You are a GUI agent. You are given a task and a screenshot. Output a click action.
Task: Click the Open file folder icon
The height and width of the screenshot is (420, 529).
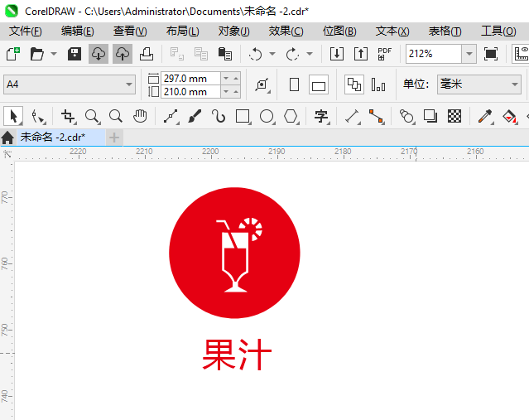(x=36, y=54)
